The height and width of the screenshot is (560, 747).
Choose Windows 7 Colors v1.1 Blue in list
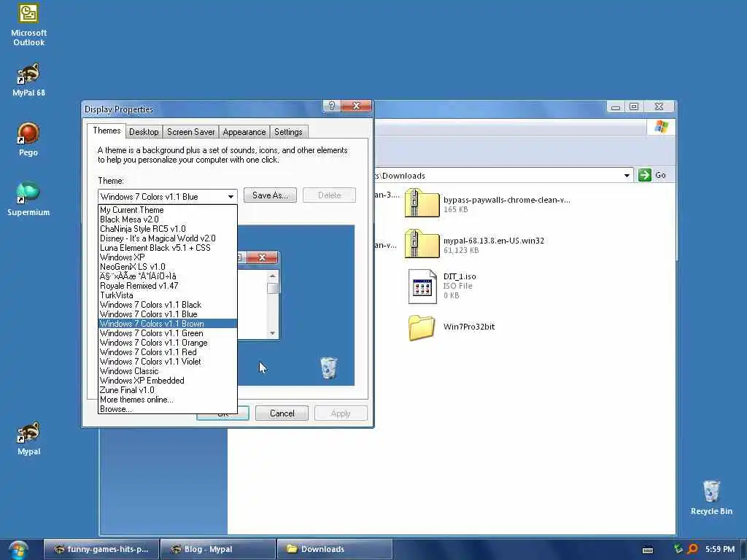coord(167,314)
